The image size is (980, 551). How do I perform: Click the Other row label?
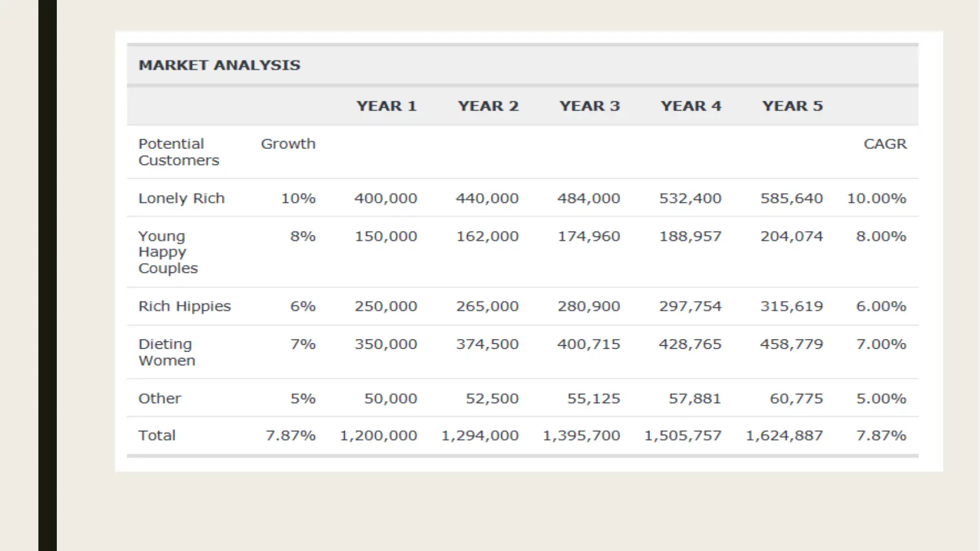pyautogui.click(x=160, y=398)
